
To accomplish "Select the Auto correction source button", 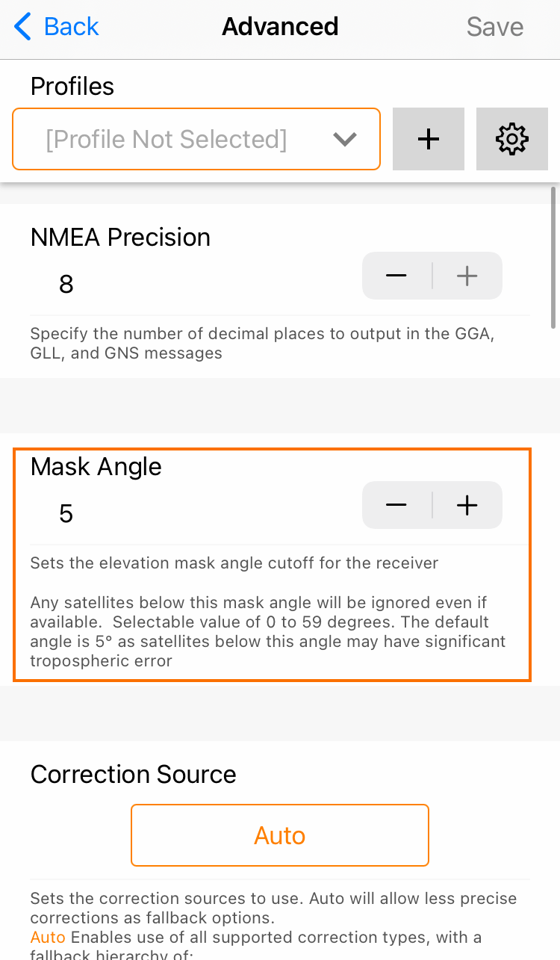I will (x=280, y=835).
